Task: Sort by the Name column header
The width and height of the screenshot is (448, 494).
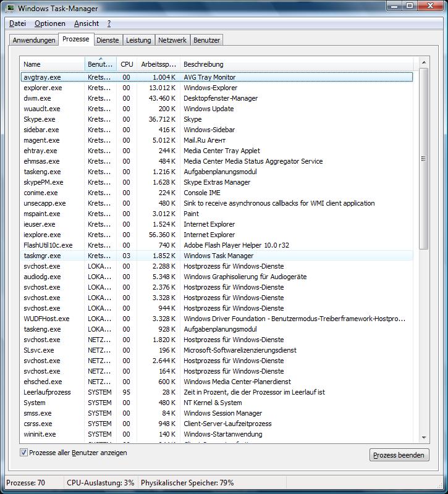Action: [x=53, y=64]
